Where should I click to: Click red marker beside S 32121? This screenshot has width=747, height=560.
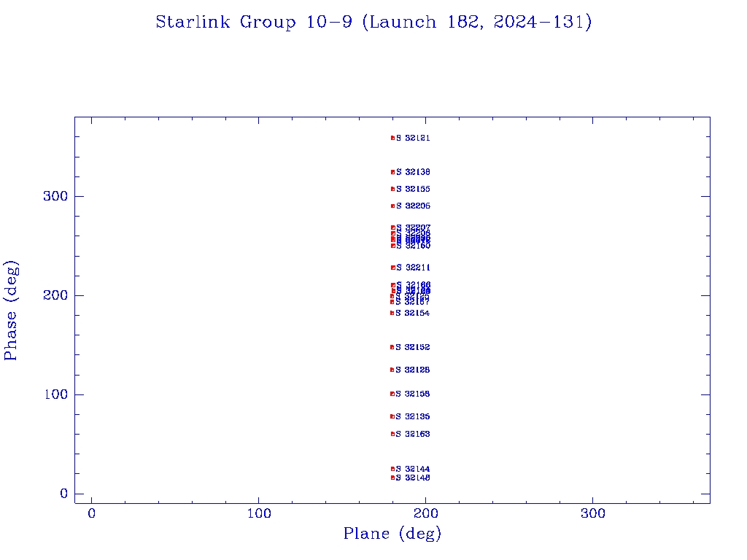pos(393,138)
